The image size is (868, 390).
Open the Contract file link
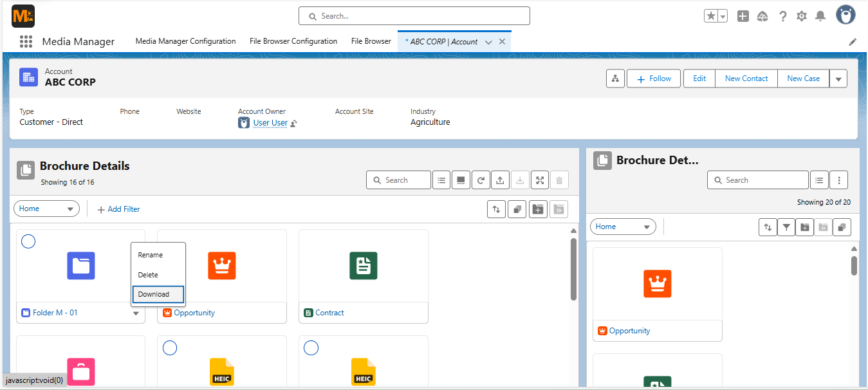click(x=329, y=313)
